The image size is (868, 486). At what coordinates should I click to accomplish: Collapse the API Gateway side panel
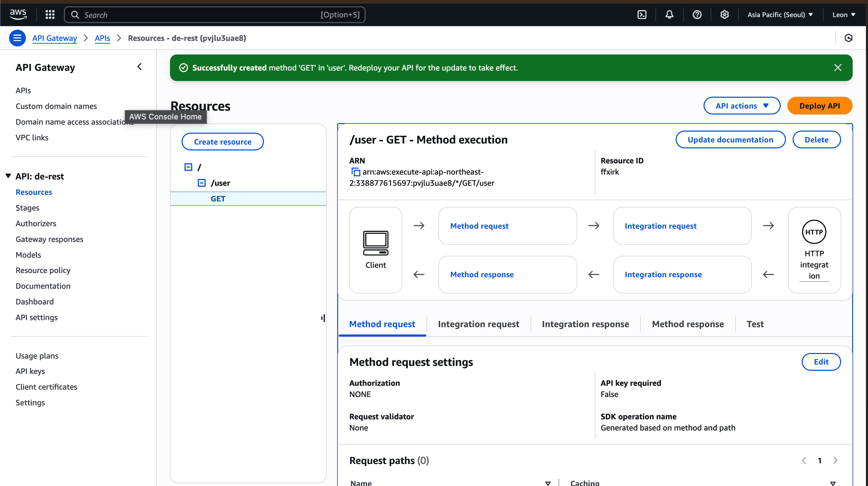[140, 67]
